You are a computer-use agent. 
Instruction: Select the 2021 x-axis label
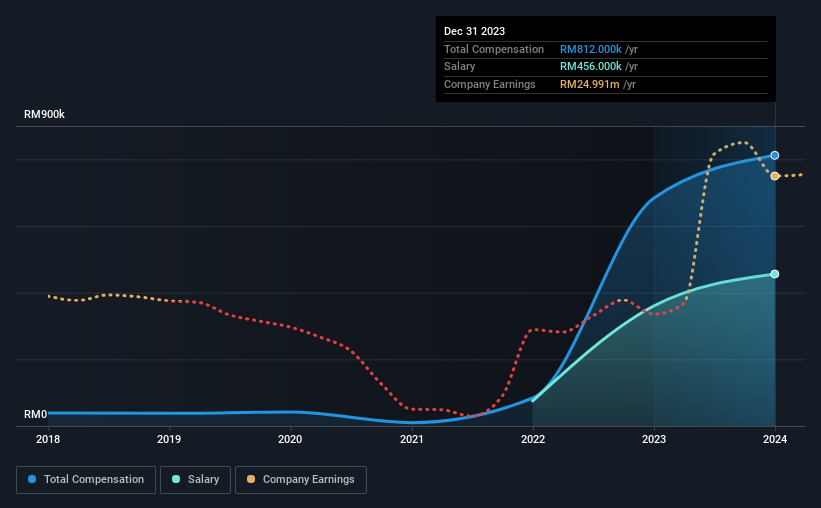(412, 439)
